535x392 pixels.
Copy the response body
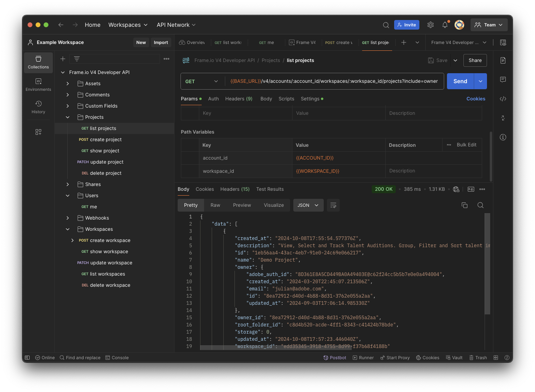coord(465,205)
